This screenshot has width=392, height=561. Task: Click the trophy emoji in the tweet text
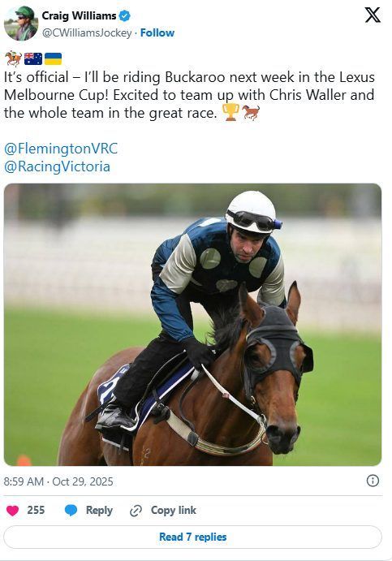[x=230, y=112]
